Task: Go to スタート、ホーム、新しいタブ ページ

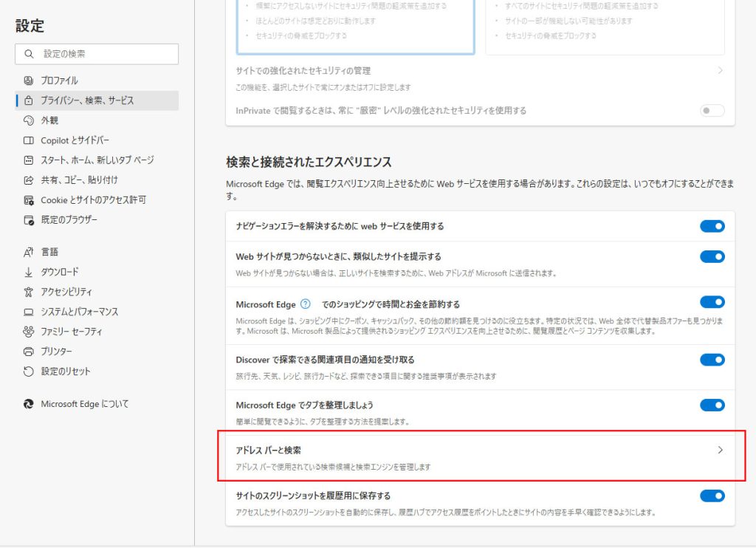Action: pos(97,160)
